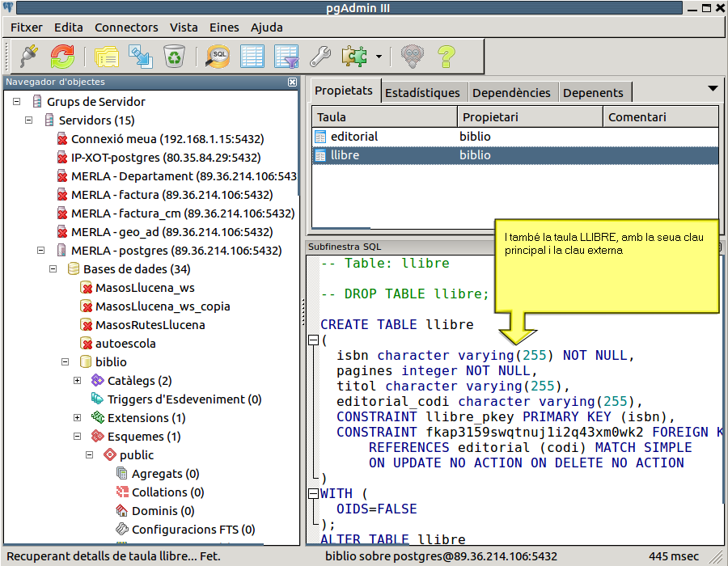Collapse the biblio database node
The image size is (728, 566).
point(65,361)
